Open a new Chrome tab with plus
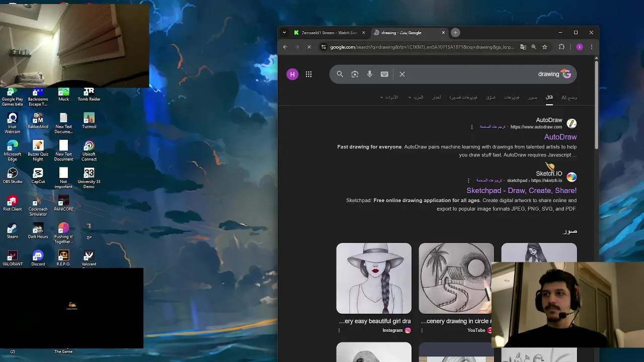644x362 pixels. [x=455, y=33]
